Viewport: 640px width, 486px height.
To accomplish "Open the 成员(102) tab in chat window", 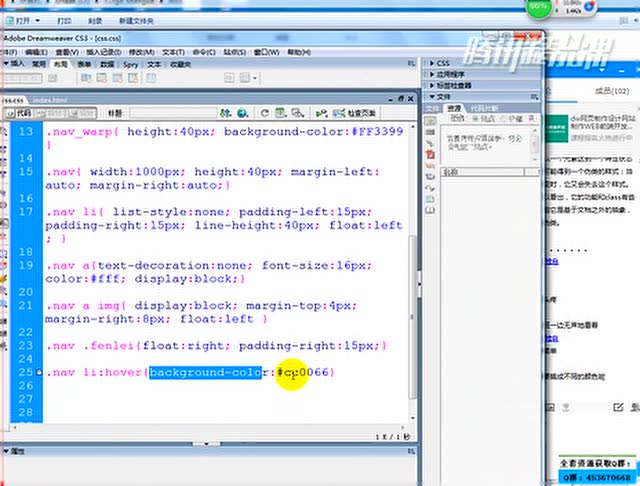I will coord(612,91).
